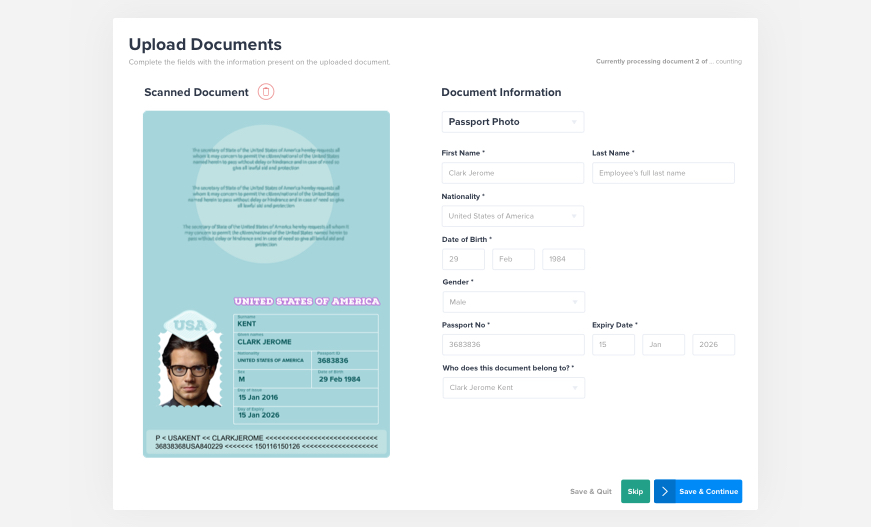
Task: Click the Expiry Date year field
Action: [713, 344]
